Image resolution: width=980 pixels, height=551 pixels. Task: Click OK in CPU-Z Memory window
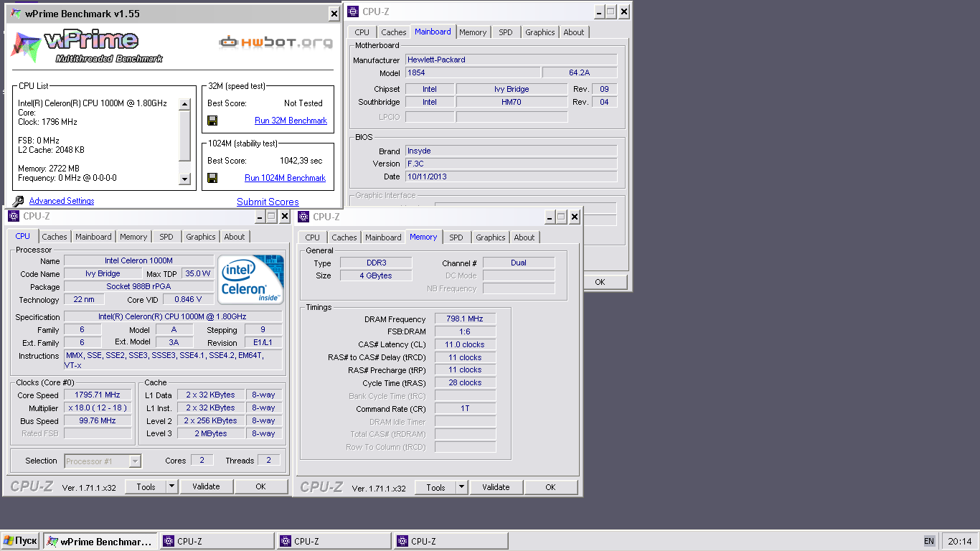pos(551,487)
